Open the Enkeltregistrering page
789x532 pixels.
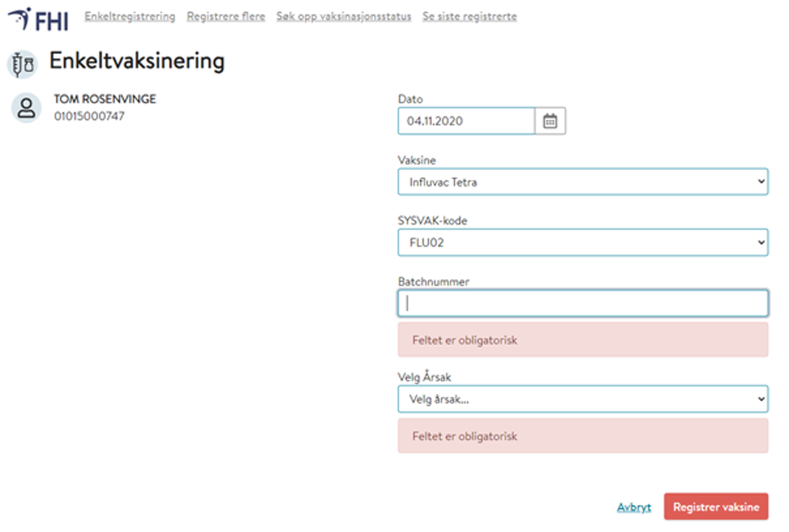129,16
